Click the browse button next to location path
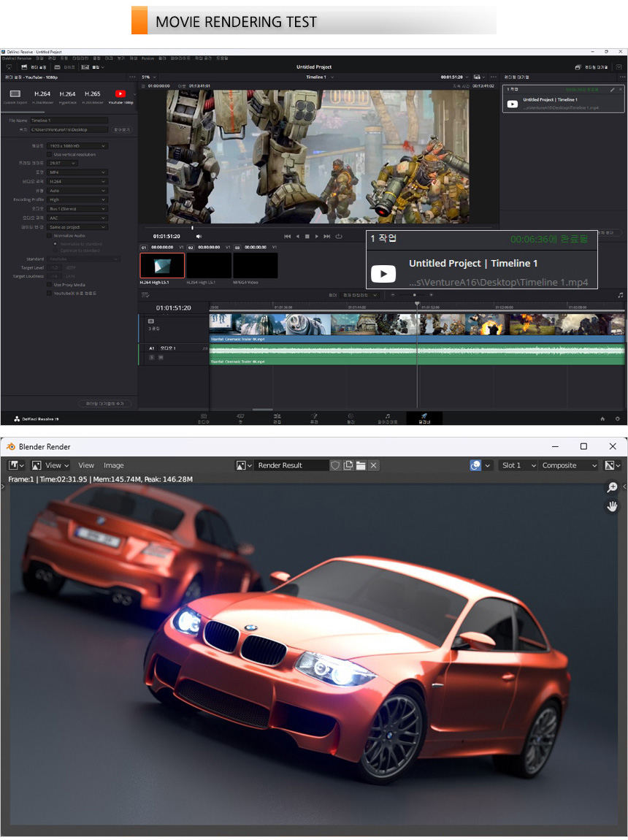This screenshot has height=840, width=628. (122, 129)
